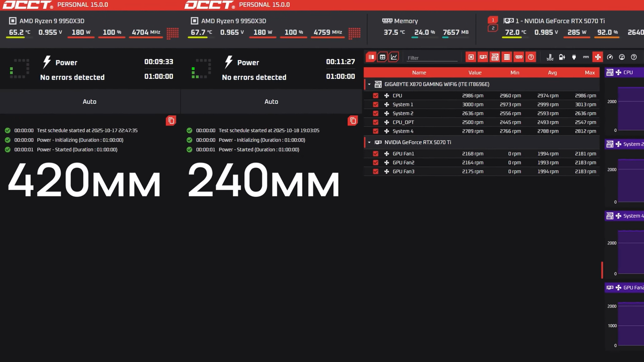The image size is (644, 362).
Task: Toggle the temperature sensor filter icon
Action: pos(550,57)
